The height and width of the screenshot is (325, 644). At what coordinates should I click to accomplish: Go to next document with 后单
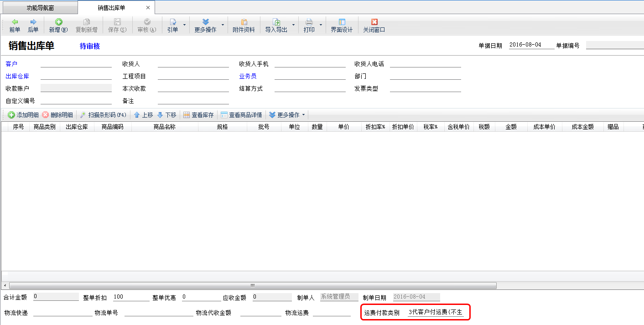pyautogui.click(x=33, y=26)
